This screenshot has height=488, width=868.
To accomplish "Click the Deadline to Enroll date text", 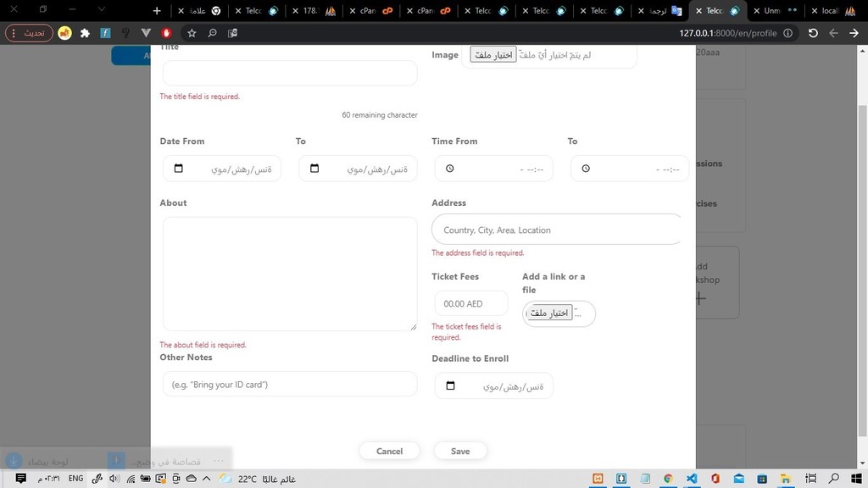I will 513,386.
